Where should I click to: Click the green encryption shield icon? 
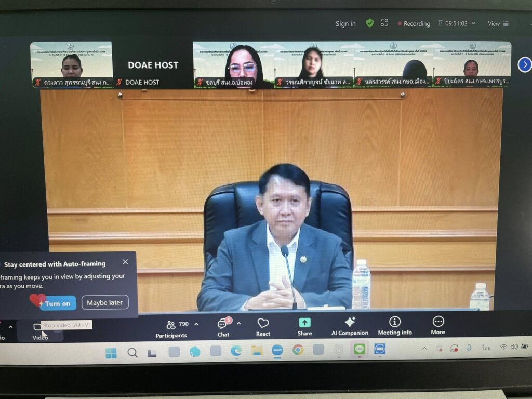pyautogui.click(x=370, y=23)
